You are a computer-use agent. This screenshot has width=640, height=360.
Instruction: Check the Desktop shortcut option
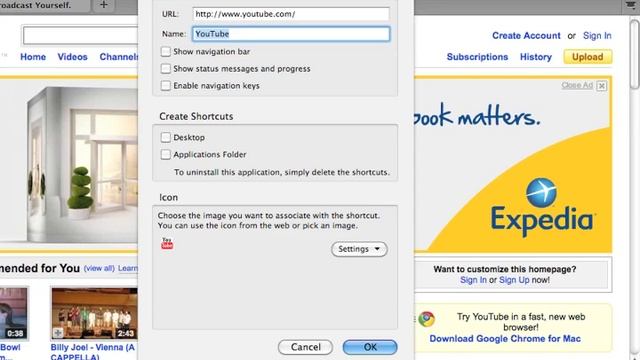pos(165,137)
